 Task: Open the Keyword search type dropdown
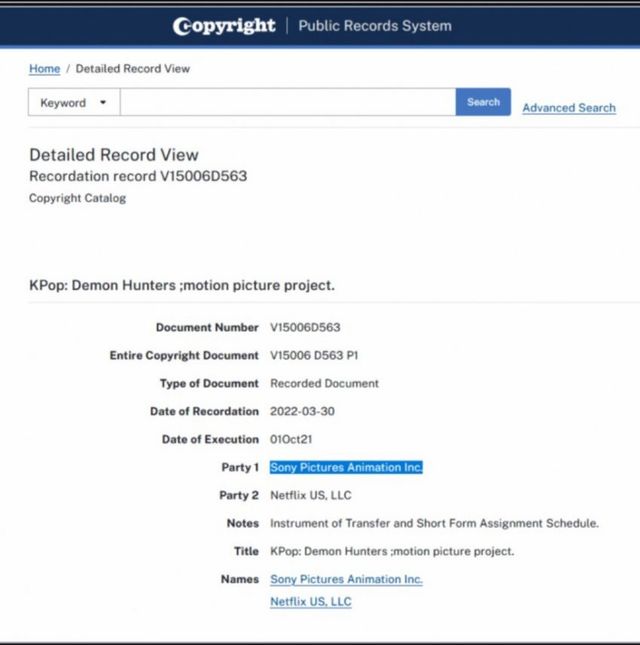tap(74, 102)
